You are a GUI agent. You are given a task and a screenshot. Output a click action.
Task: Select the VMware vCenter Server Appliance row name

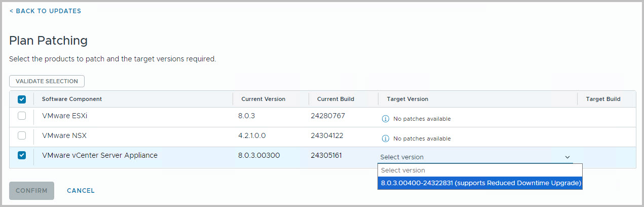click(x=100, y=155)
